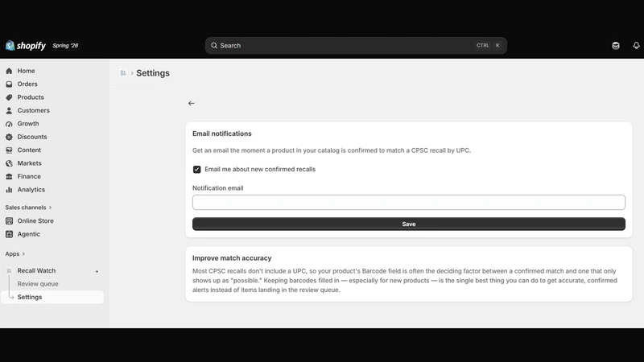Click the Notification email label
Screen dimensions: 644x362
pos(217,188)
